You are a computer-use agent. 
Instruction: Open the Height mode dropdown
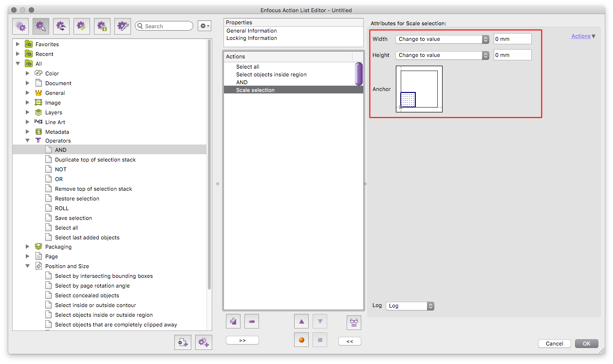tap(442, 55)
